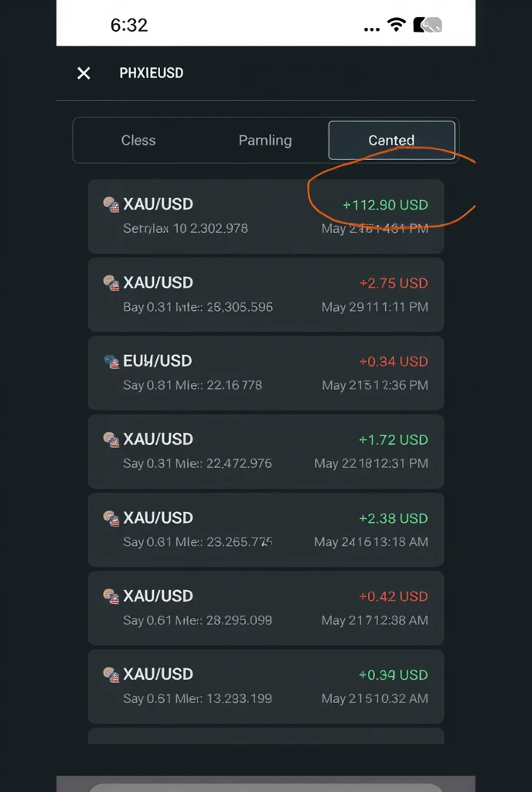Tap the gold icon on the +0.39 USD trade
This screenshot has height=792, width=532.
[x=111, y=674]
